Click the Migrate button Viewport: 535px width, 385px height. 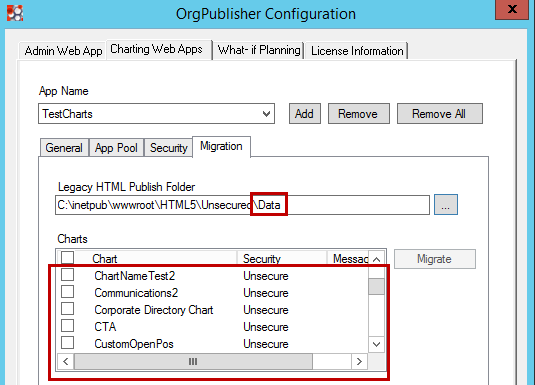tap(434, 259)
